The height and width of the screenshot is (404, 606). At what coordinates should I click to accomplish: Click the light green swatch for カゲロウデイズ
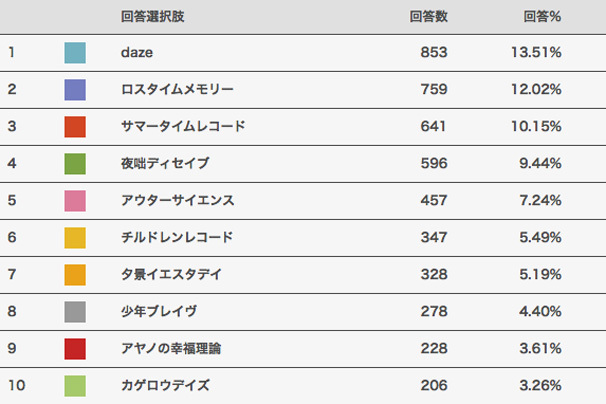75,386
